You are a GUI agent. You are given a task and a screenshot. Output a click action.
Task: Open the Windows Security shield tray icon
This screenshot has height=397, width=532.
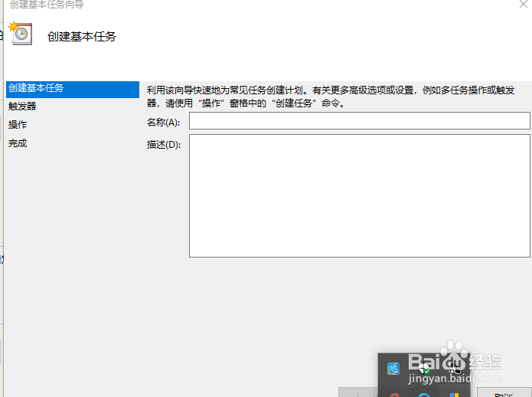[424, 369]
